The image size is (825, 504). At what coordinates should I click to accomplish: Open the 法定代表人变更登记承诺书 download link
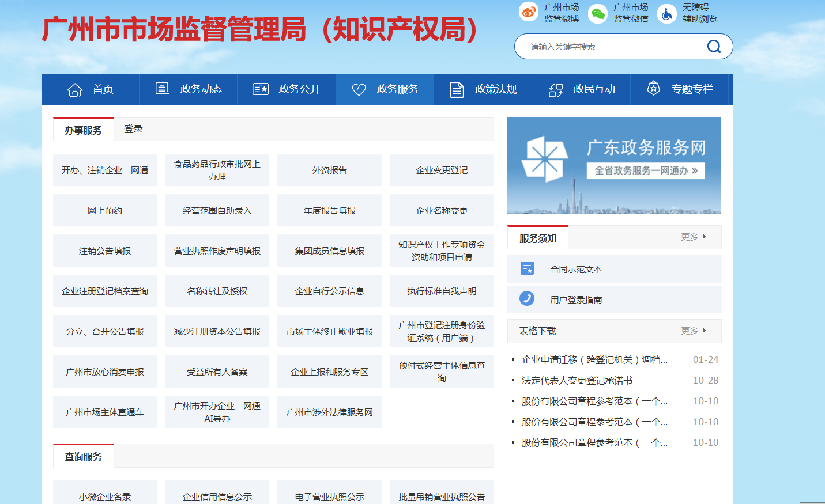(577, 380)
